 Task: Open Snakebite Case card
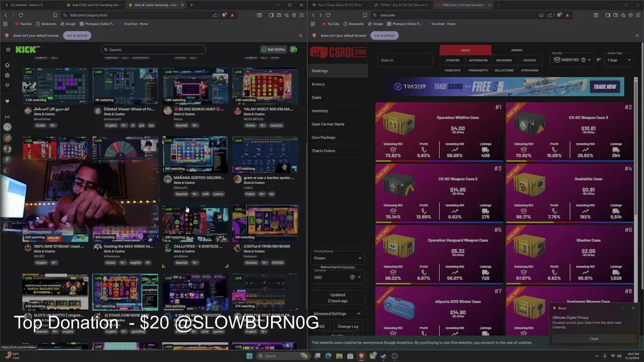click(569, 193)
